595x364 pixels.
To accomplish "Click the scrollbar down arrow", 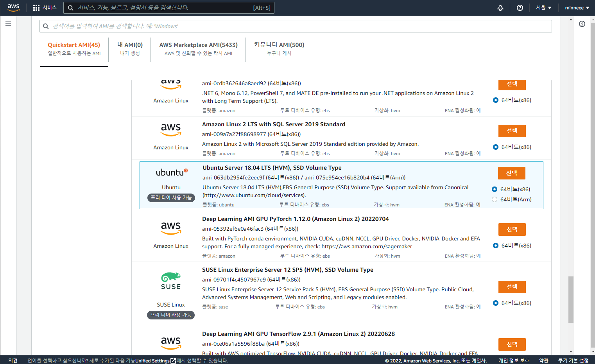I will [571, 351].
